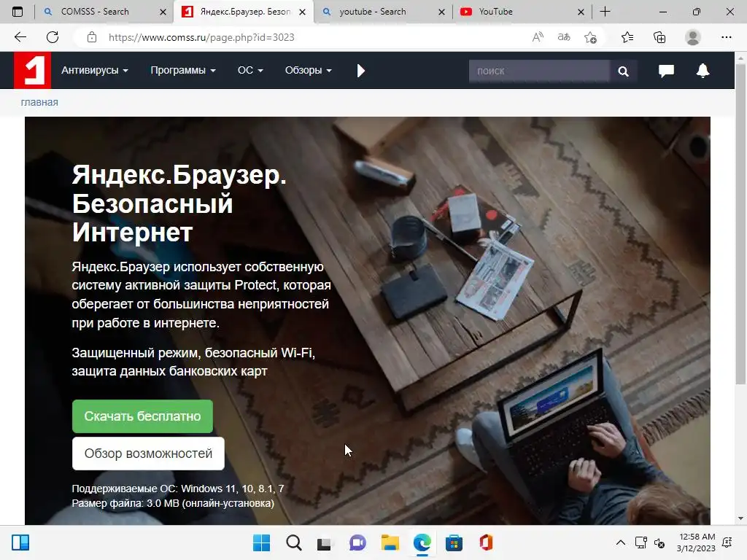Viewport: 747px width, 560px height.
Task: Click the поиск search field
Action: 539,71
